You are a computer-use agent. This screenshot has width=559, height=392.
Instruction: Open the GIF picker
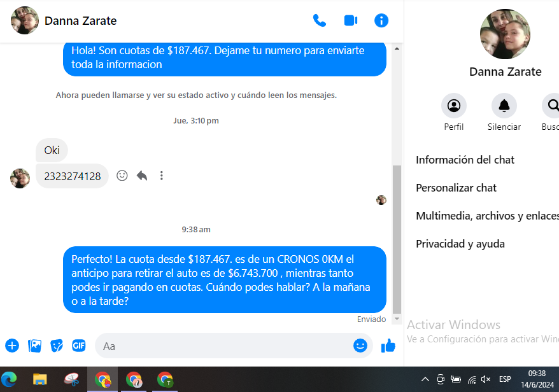coord(79,346)
